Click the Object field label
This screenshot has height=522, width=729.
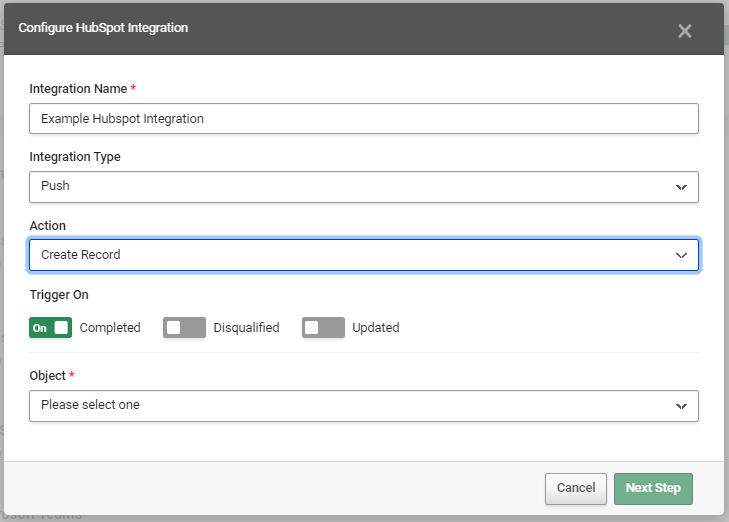[47, 376]
